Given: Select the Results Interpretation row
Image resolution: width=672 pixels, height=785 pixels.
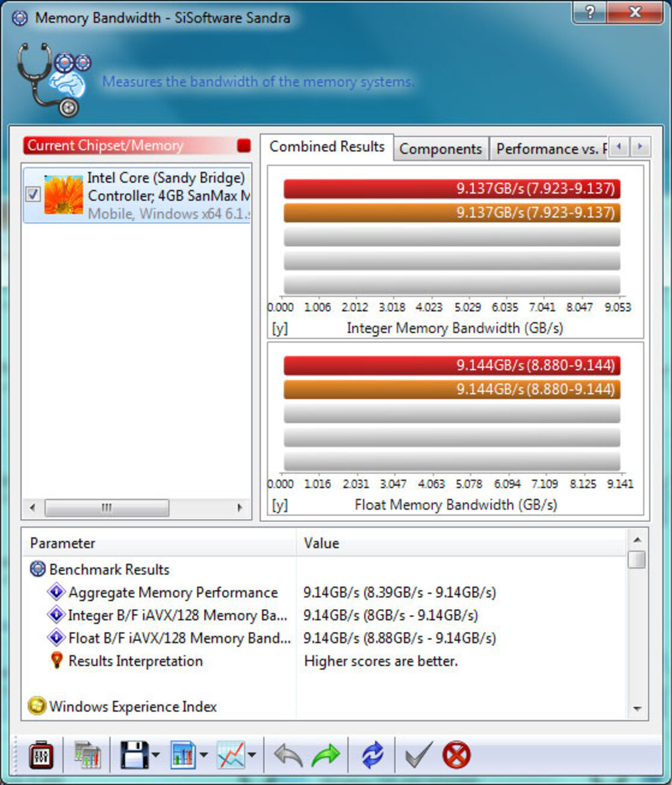Looking at the screenshot, I should [325, 661].
